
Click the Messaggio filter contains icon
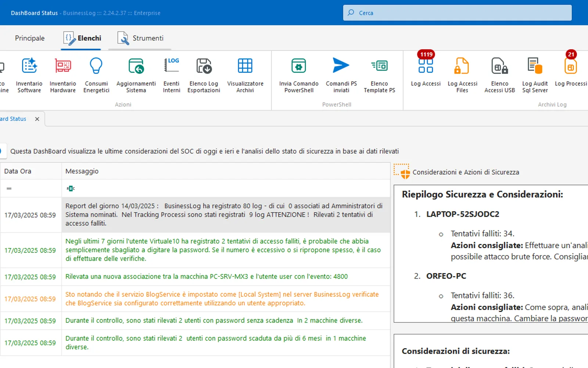(71, 188)
